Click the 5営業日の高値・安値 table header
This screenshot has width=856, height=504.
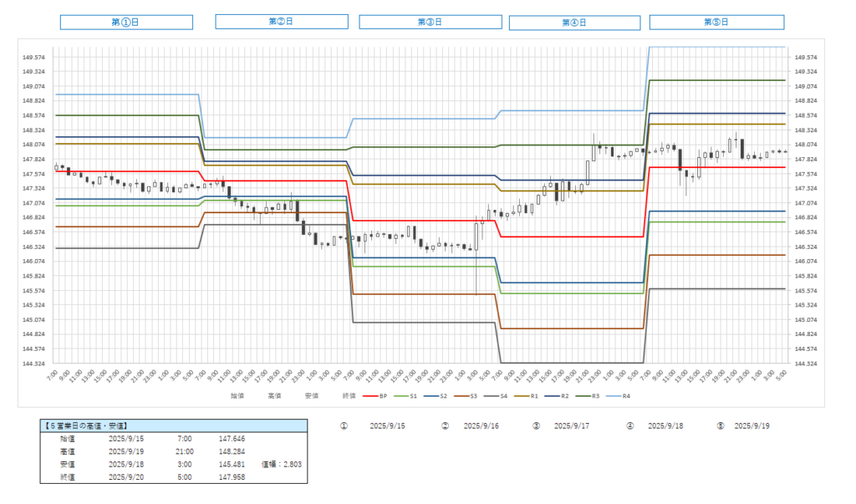click(173, 425)
